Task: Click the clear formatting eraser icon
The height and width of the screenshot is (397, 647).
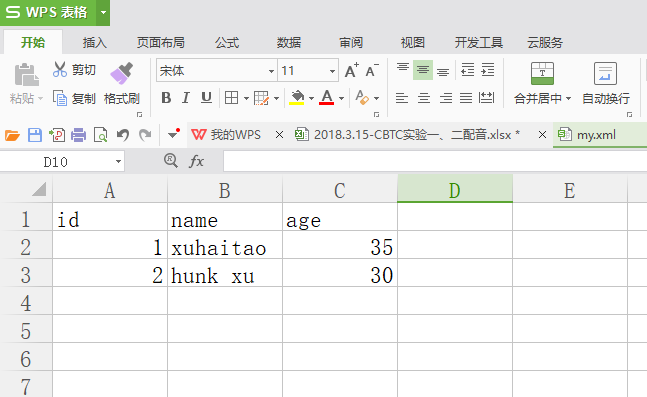Action: tap(362, 98)
